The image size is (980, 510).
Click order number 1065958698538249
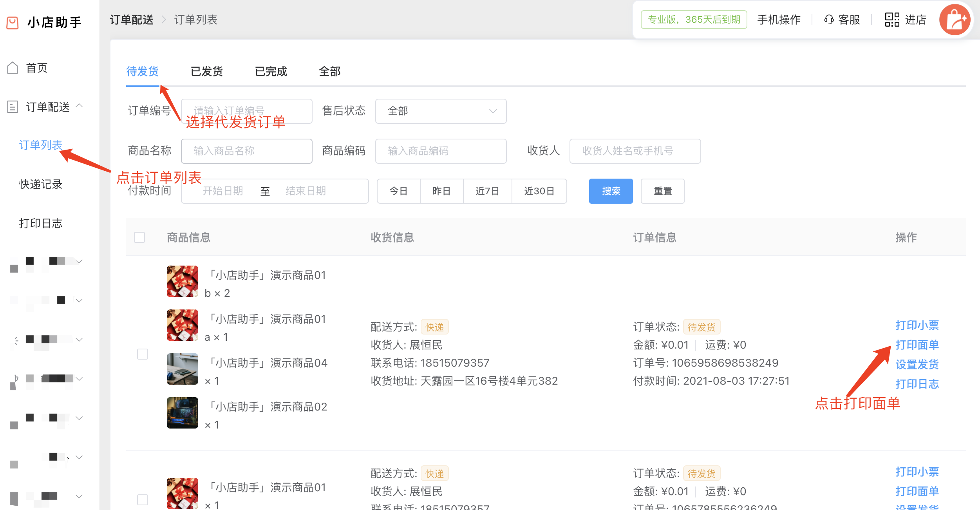[x=725, y=363]
